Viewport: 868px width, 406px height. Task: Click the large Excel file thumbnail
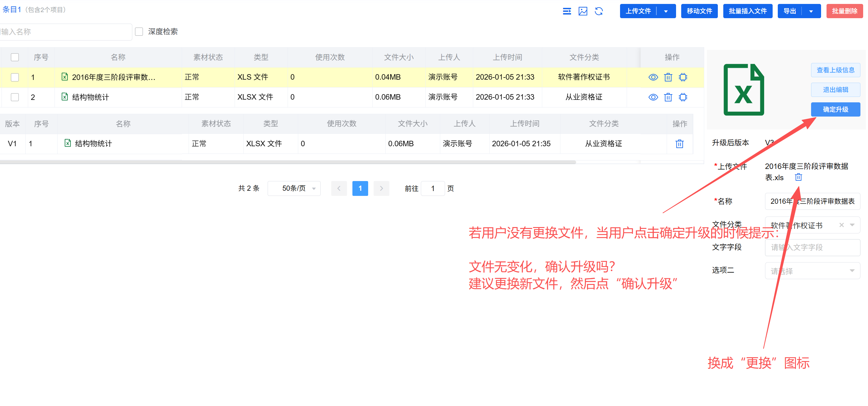744,90
